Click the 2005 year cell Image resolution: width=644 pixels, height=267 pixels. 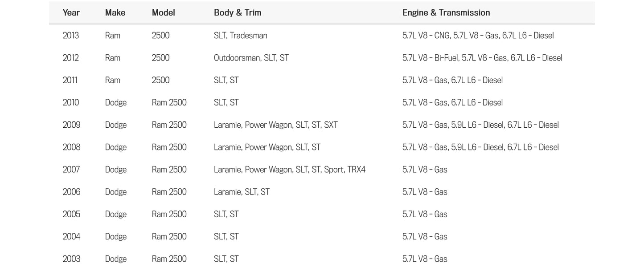point(71,214)
